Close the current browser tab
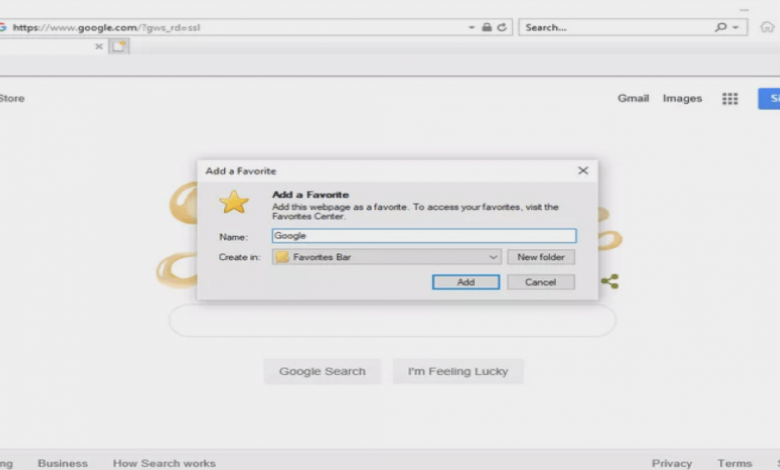This screenshot has width=780, height=470. [99, 46]
